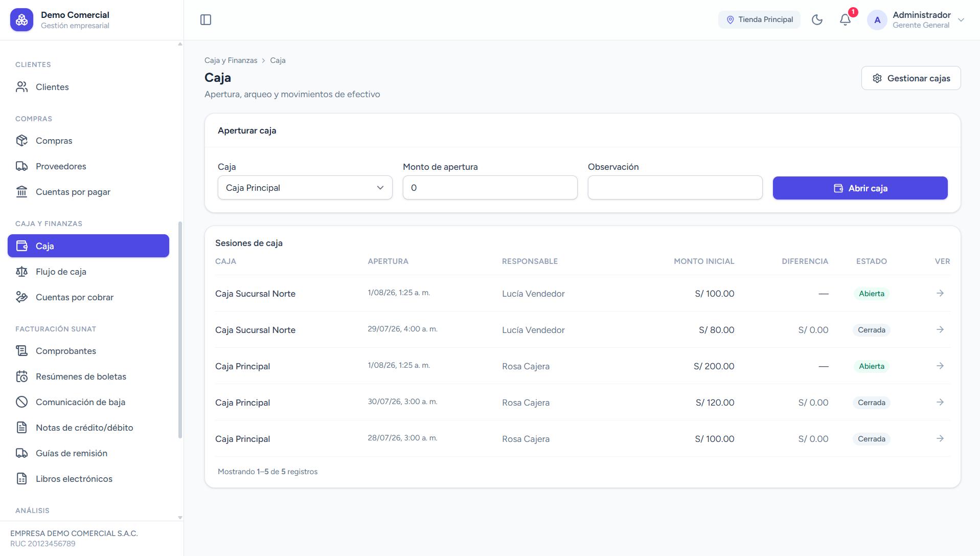
Task: Click the Abrir caja button
Action: coord(860,188)
